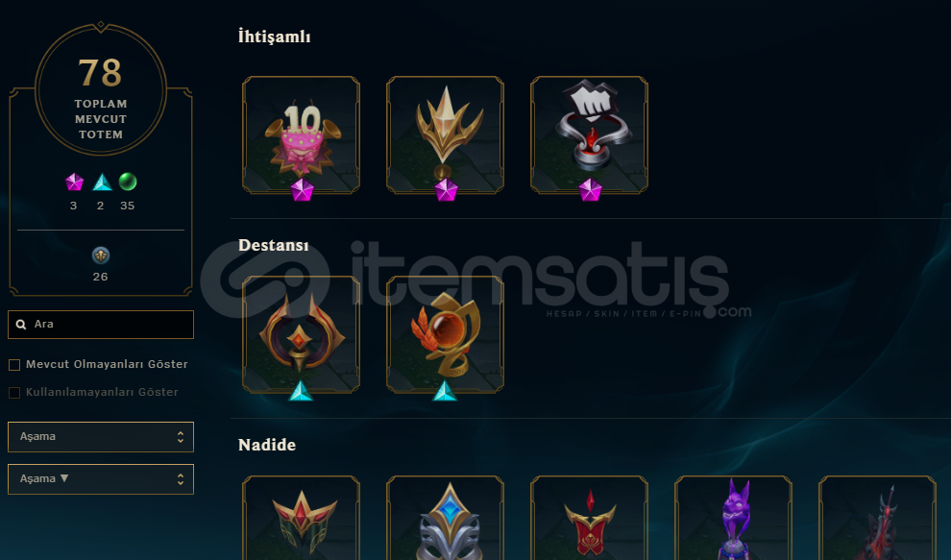951x560 pixels.
Task: Click the Ara search field
Action: [101, 325]
